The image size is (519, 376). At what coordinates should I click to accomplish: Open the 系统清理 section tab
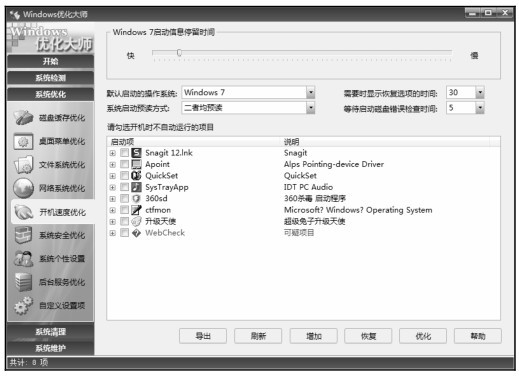[50, 332]
